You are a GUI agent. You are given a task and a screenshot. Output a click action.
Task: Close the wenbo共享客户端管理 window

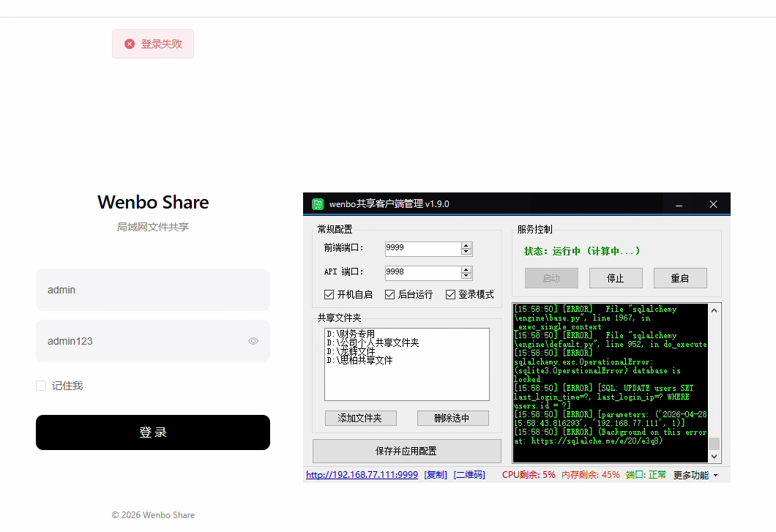pyautogui.click(x=713, y=204)
